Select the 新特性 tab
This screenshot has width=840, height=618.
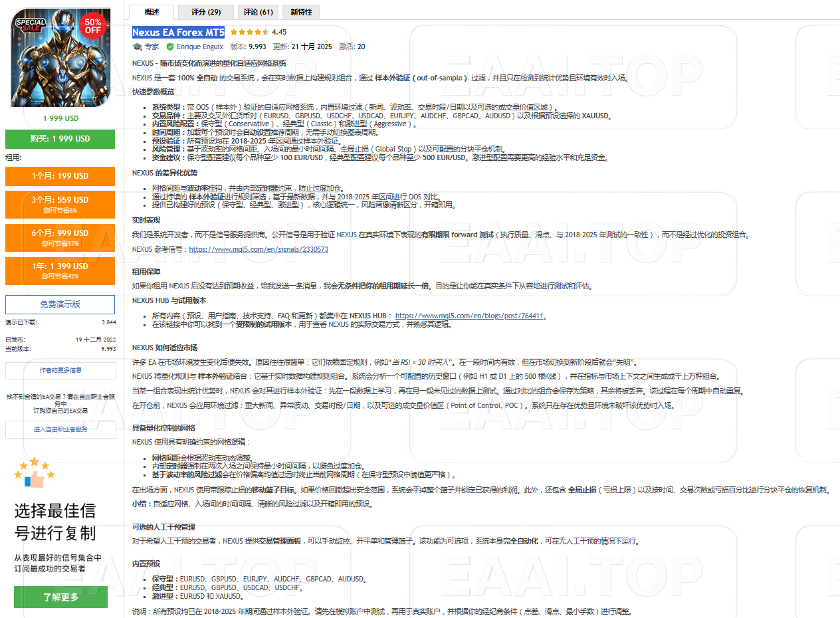click(x=300, y=11)
